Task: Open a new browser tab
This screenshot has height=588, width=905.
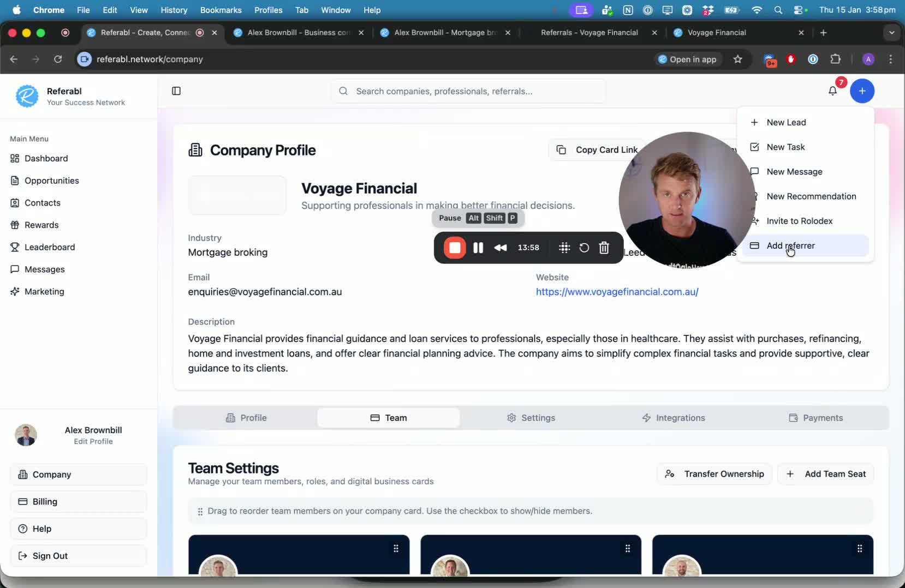Action: (x=824, y=33)
